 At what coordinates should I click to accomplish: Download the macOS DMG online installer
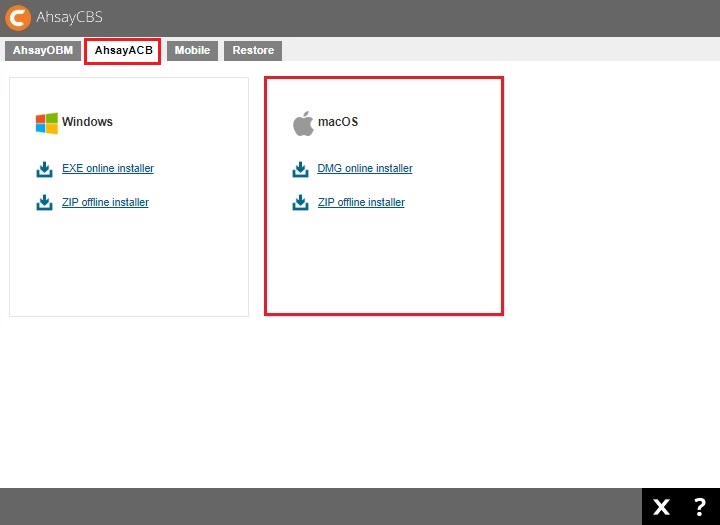[x=364, y=169]
